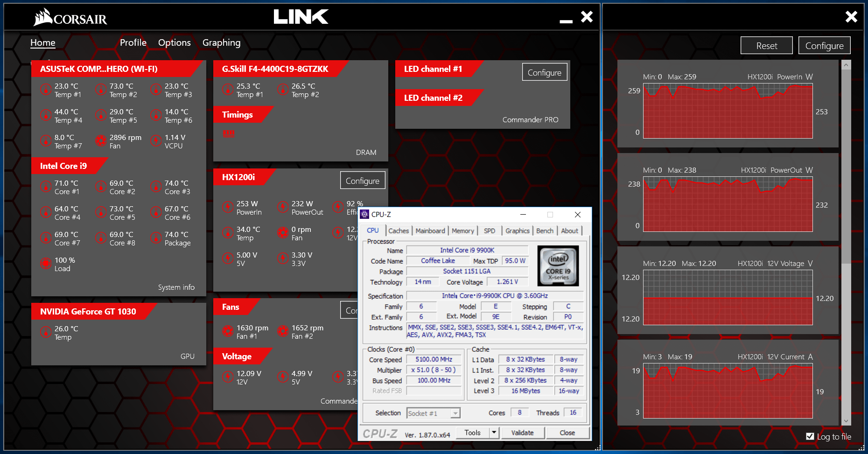Click Reset in the graphing panel
The width and height of the screenshot is (868, 454).
click(767, 46)
